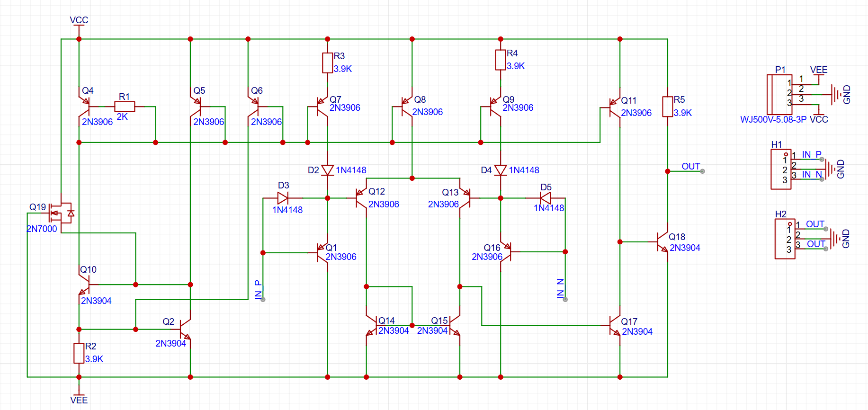
Task: Click the R4 resistor body
Action: point(501,60)
